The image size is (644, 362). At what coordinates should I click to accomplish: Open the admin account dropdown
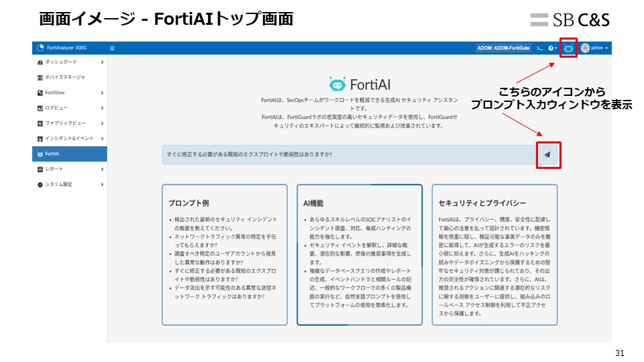point(598,48)
